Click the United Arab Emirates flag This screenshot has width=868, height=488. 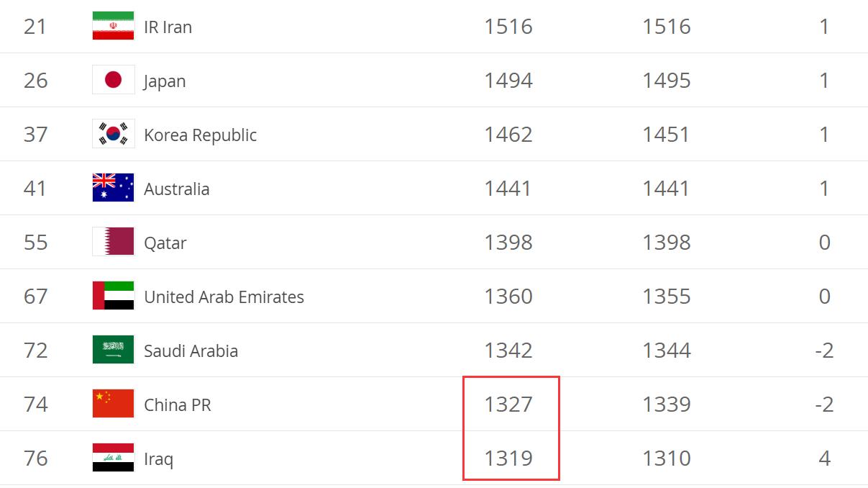(x=113, y=296)
